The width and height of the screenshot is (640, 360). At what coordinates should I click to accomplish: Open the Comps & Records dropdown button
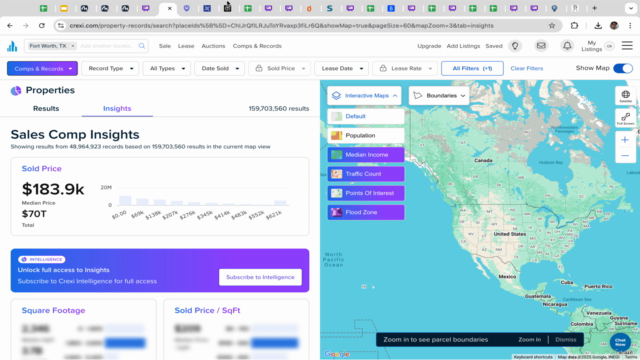pos(42,69)
